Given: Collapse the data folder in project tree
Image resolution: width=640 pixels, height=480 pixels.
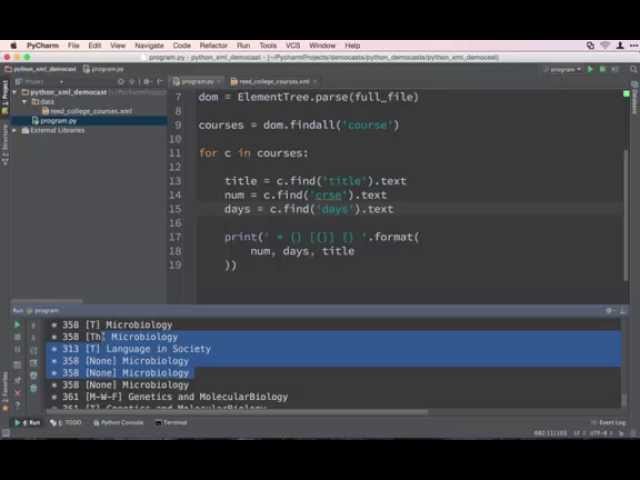Looking at the screenshot, I should coord(24,101).
